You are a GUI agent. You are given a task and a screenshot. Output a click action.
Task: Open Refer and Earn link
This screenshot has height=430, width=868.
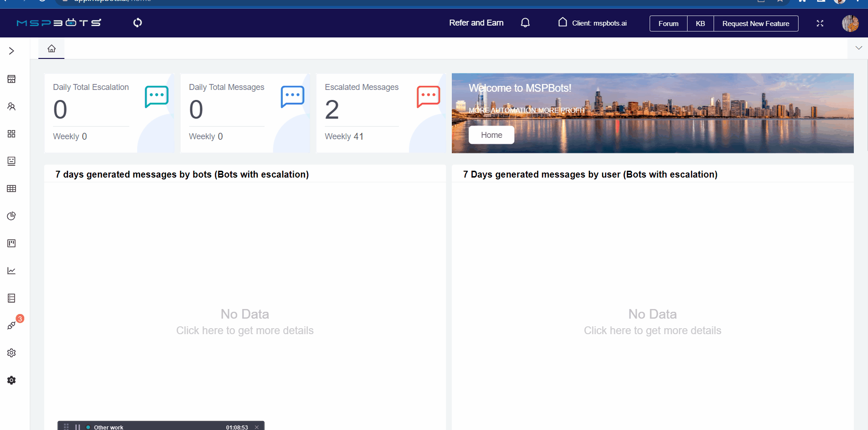click(476, 22)
